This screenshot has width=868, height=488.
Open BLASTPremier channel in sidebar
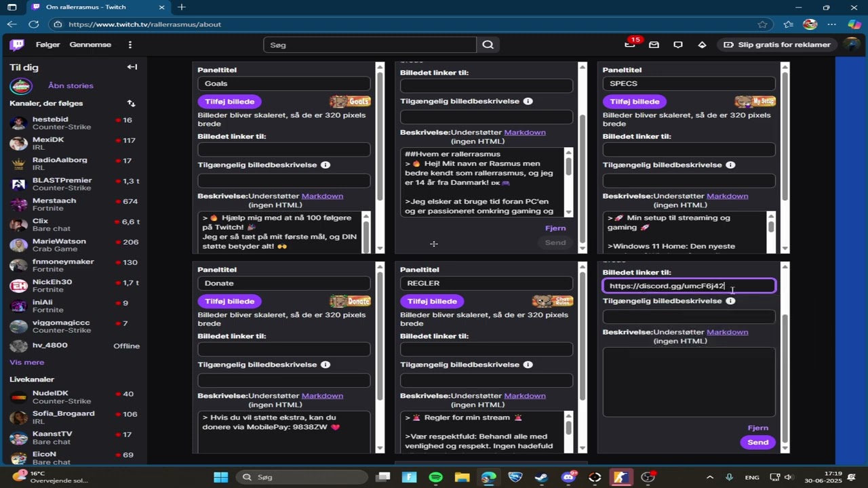(x=73, y=184)
